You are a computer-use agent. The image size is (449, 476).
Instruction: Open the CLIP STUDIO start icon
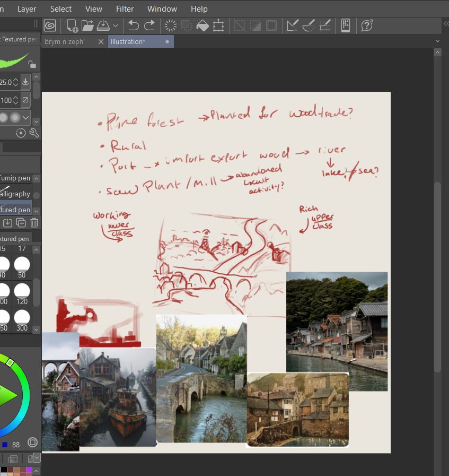[x=49, y=25]
